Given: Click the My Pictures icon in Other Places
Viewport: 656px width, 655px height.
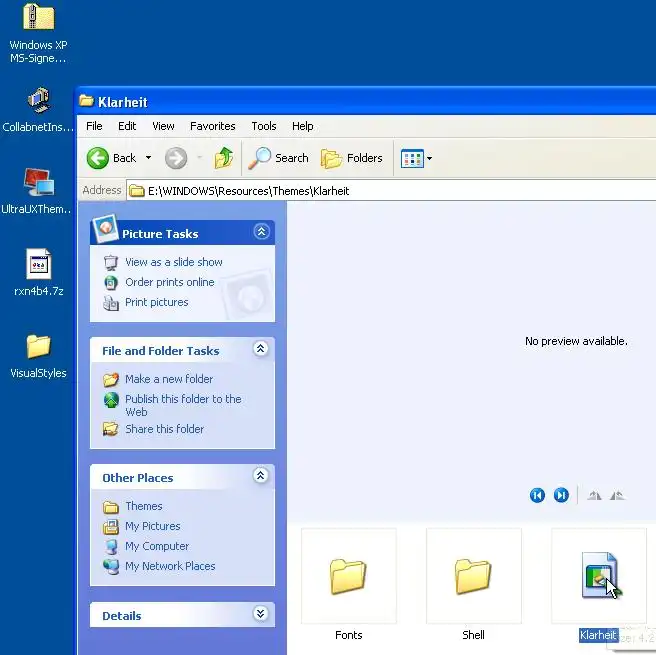Looking at the screenshot, I should point(111,527).
